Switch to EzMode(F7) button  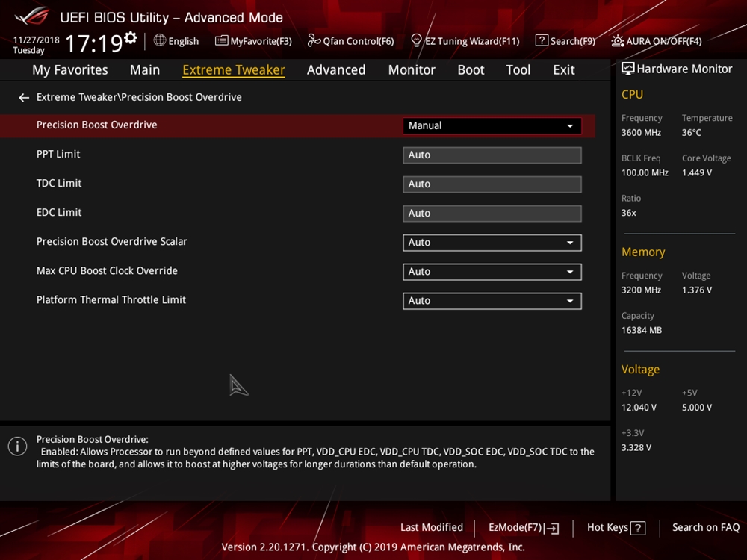[x=523, y=528]
